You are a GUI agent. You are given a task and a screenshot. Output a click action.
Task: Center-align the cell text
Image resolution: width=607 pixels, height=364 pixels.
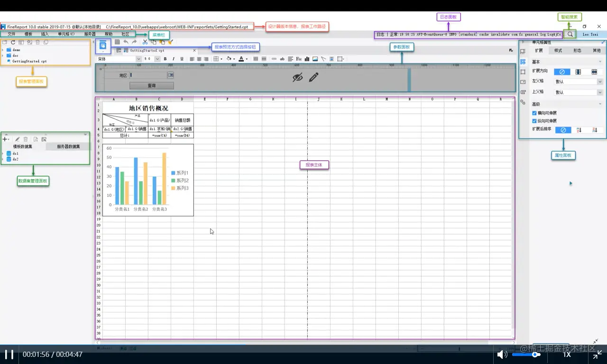[x=199, y=59]
